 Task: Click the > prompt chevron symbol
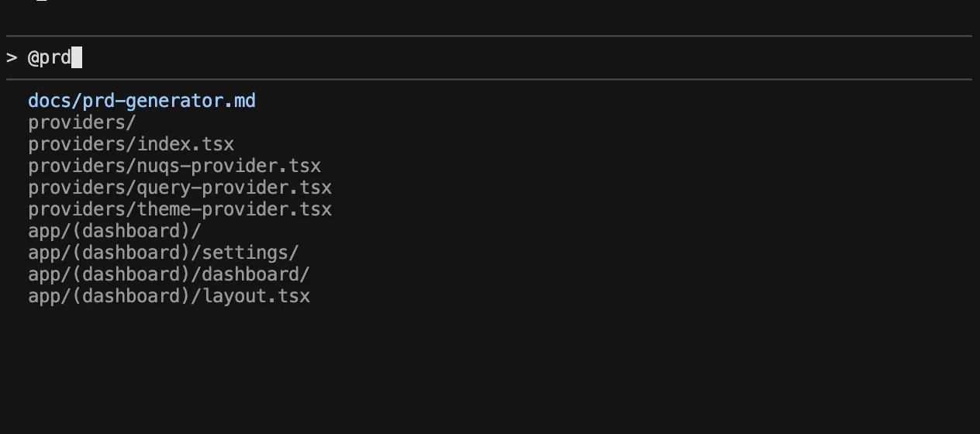[x=12, y=57]
